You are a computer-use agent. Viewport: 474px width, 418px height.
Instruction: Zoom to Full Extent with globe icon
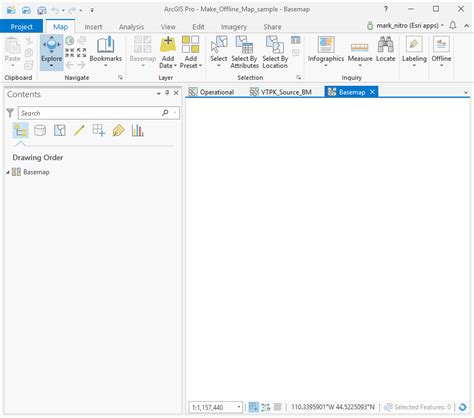[70, 41]
